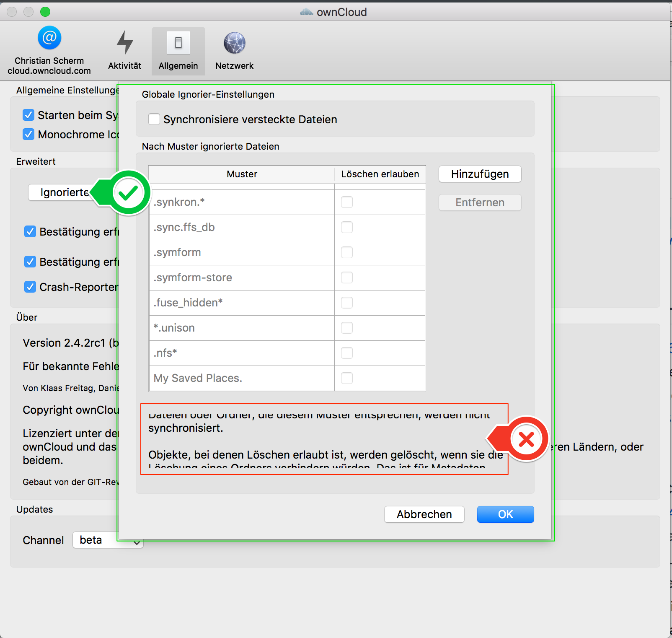Toggle Löschen erlauben for .fuse_hidden*
672x638 pixels.
(346, 303)
